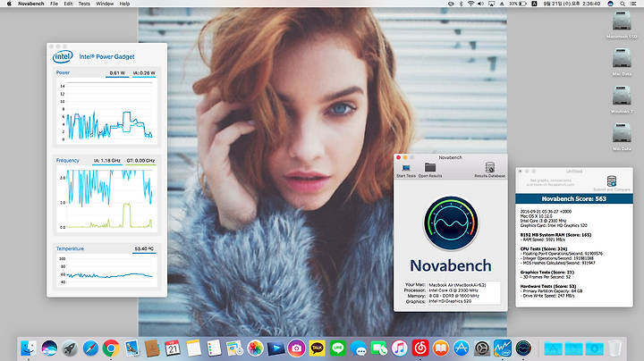Click the Open Results folder icon
This screenshot has height=361, width=644.
pos(430,167)
